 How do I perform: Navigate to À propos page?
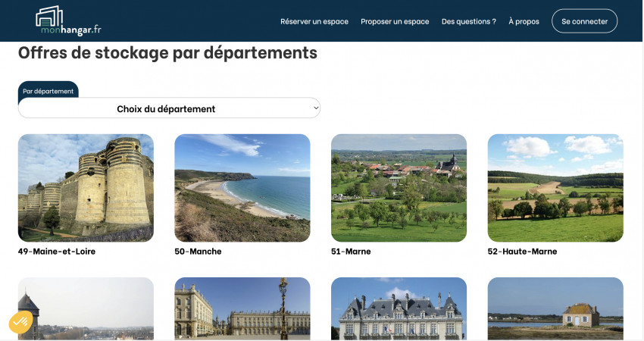coord(524,21)
